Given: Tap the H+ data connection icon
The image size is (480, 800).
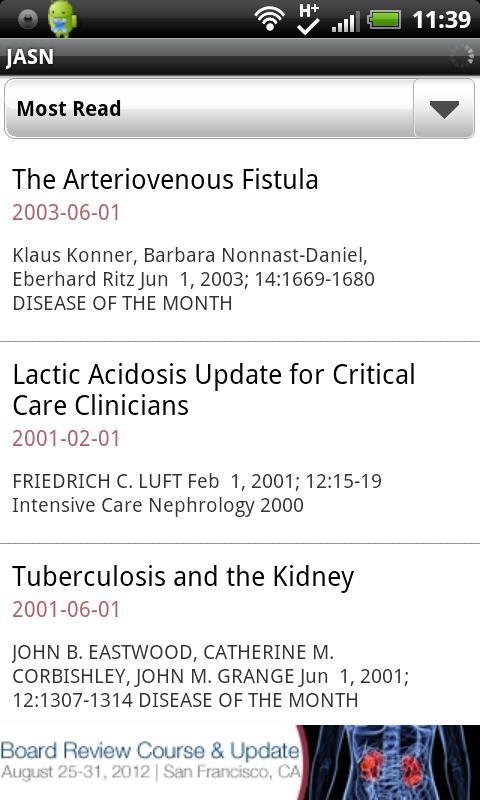Looking at the screenshot, I should (x=308, y=19).
